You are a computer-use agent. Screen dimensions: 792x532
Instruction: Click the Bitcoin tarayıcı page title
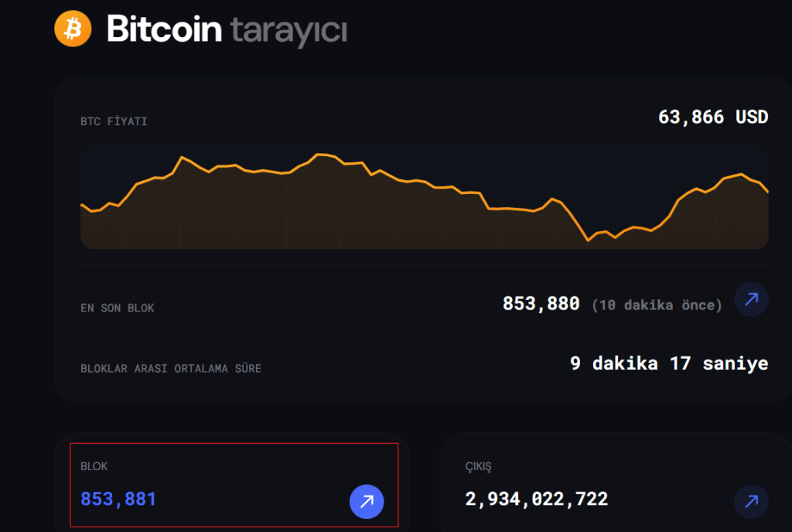click(x=226, y=29)
